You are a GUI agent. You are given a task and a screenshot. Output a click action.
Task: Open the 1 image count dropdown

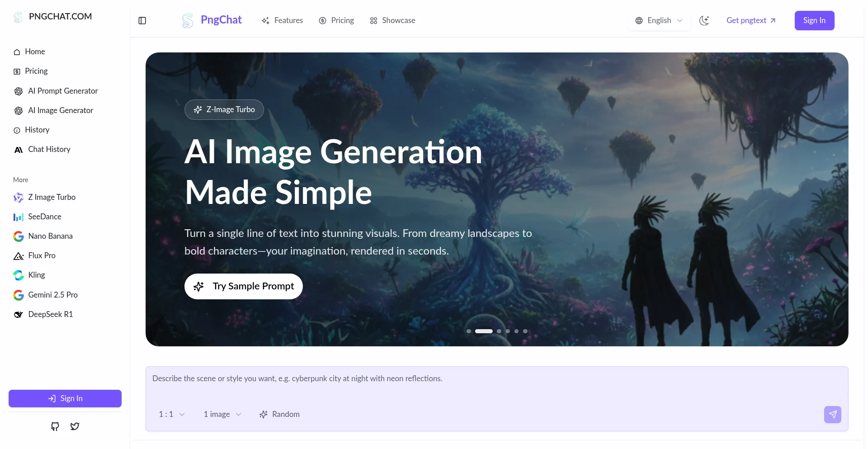pos(222,414)
